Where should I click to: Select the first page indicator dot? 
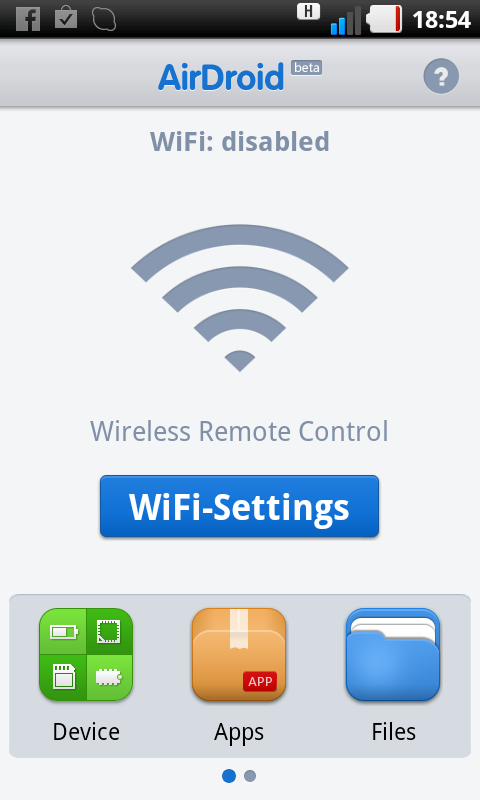pyautogui.click(x=229, y=776)
